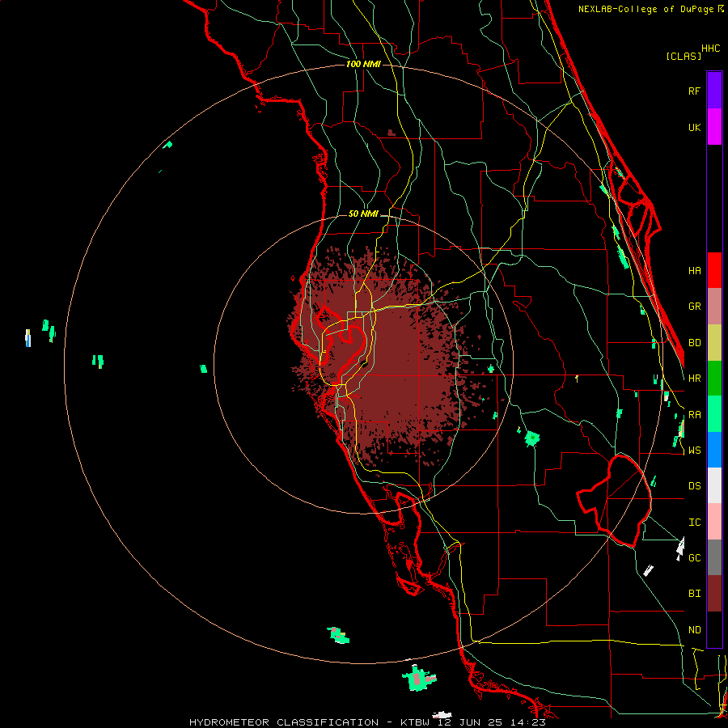This screenshot has height=728, width=728.
Task: Click the '[CLAS]' units label
Action: click(684, 56)
